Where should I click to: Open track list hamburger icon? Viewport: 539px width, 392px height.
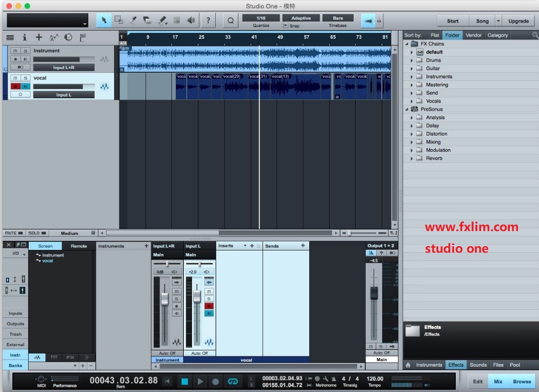(x=10, y=37)
